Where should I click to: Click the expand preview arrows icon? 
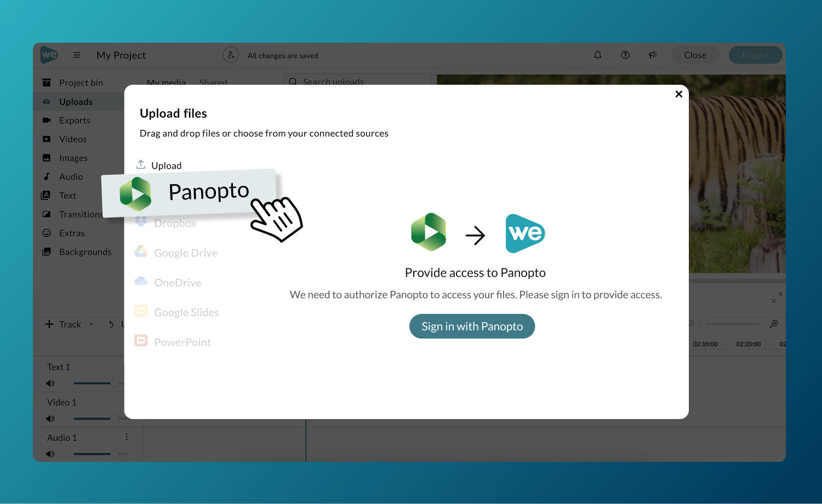click(777, 297)
